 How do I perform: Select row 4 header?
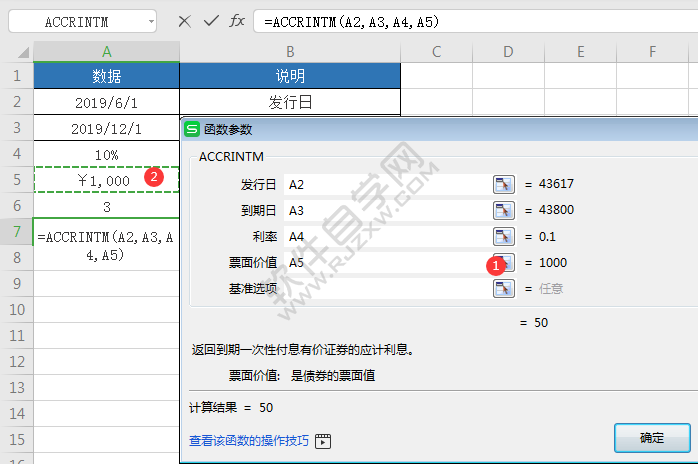17,154
